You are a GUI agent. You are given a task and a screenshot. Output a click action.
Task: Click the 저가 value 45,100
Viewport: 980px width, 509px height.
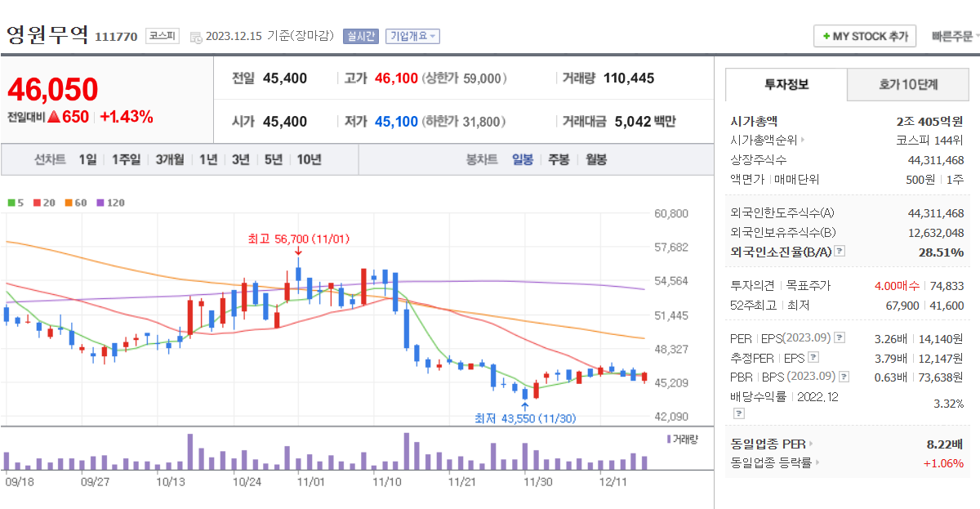(396, 122)
